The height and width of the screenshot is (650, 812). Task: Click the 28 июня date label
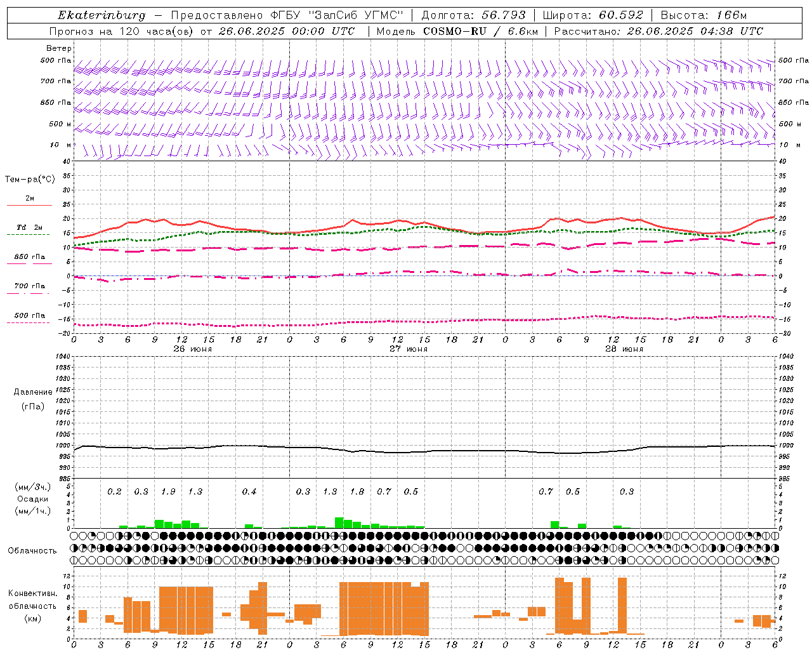click(x=624, y=349)
